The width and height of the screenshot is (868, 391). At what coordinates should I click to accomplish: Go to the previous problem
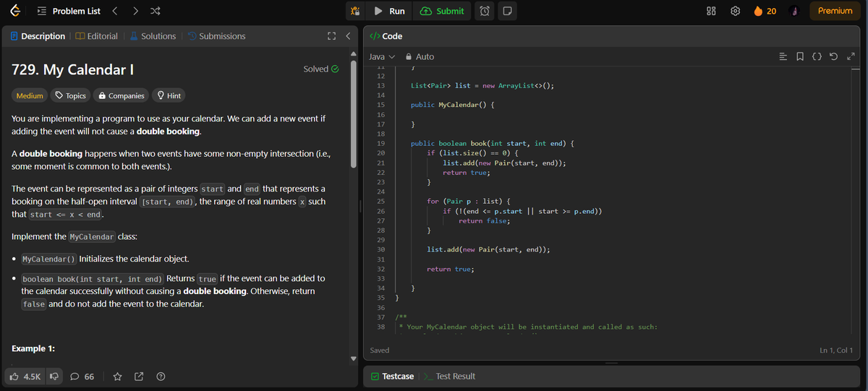[x=115, y=11]
